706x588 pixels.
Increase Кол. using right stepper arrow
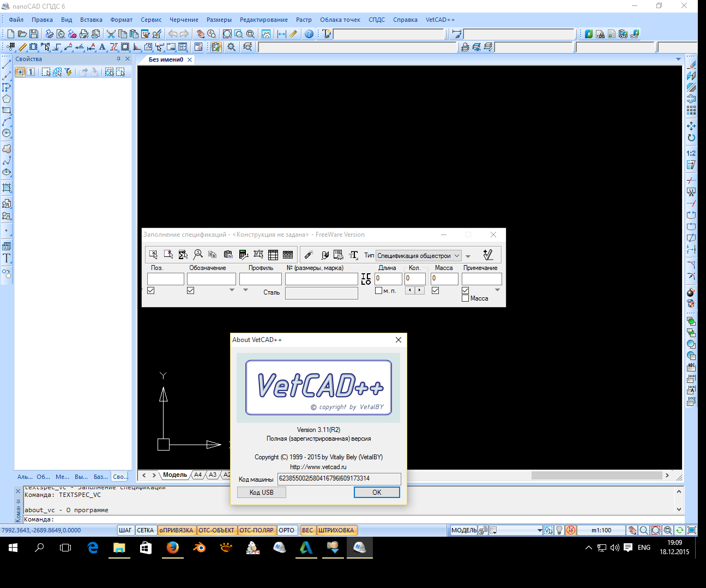(x=419, y=290)
